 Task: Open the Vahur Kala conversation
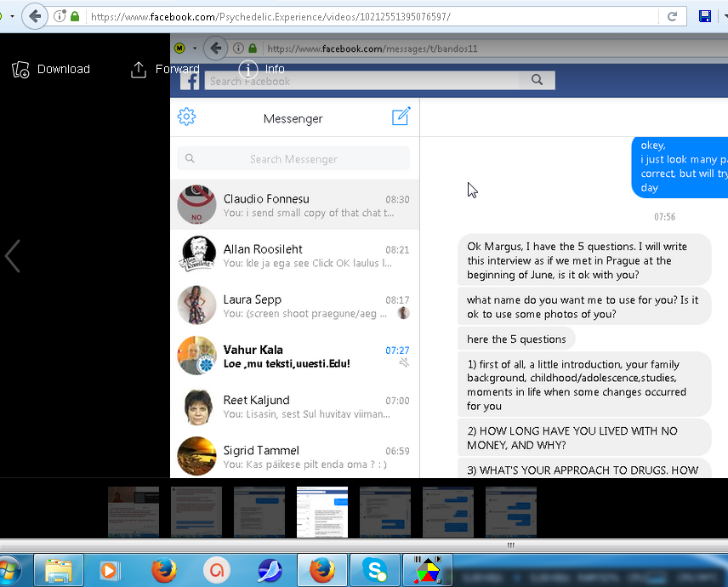[x=295, y=356]
